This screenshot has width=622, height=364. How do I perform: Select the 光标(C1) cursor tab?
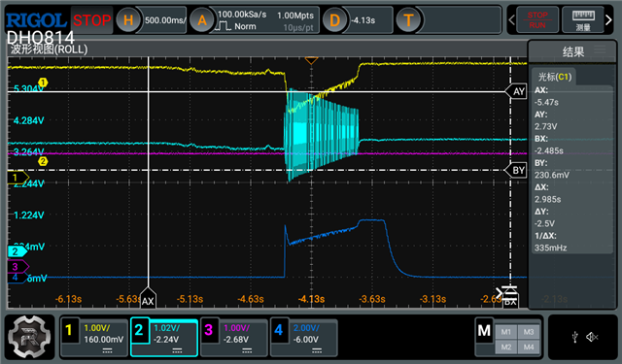click(x=555, y=77)
